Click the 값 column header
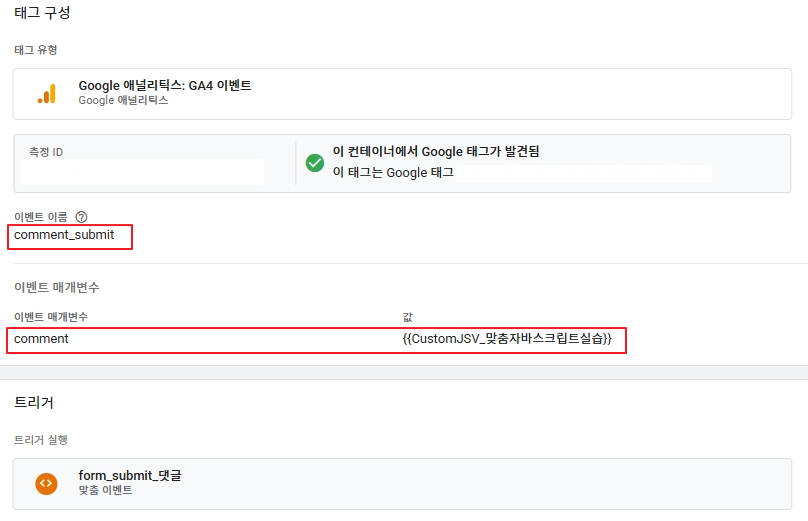The image size is (808, 521). coord(408,317)
